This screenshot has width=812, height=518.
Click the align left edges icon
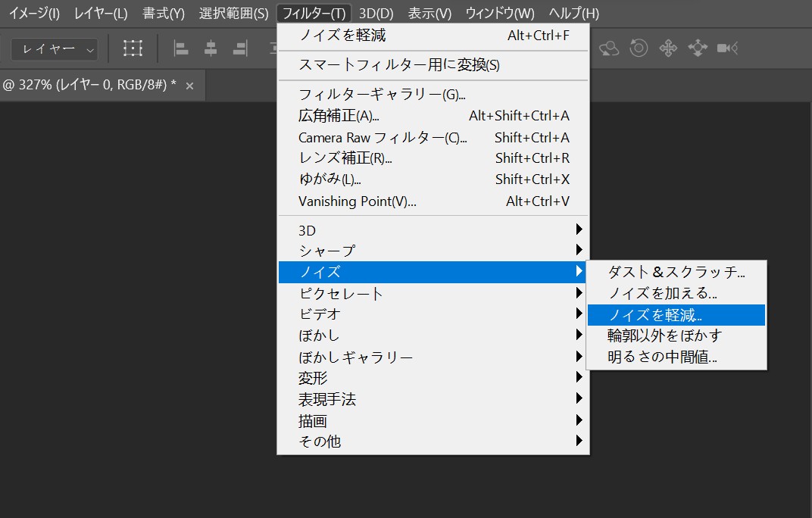[181, 48]
